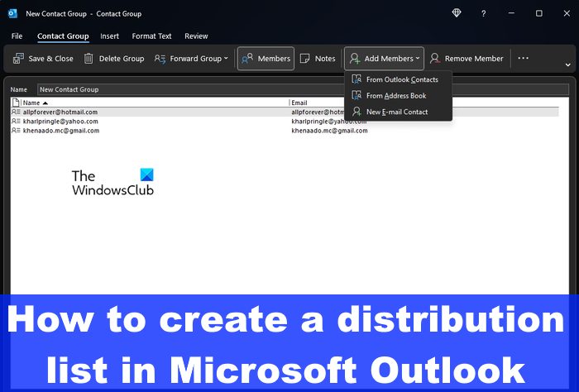The width and height of the screenshot is (579, 392).
Task: Select the khenaado.mc@gmail.com name entry
Action: click(61, 131)
